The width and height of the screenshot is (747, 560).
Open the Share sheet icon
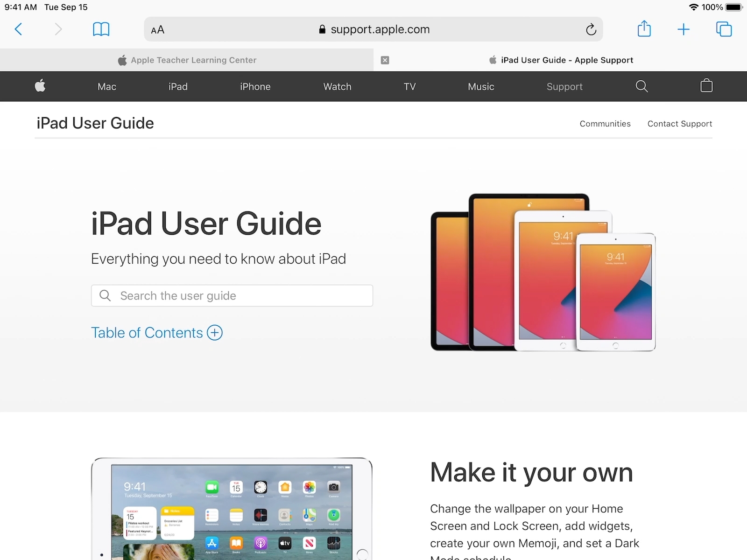click(644, 28)
